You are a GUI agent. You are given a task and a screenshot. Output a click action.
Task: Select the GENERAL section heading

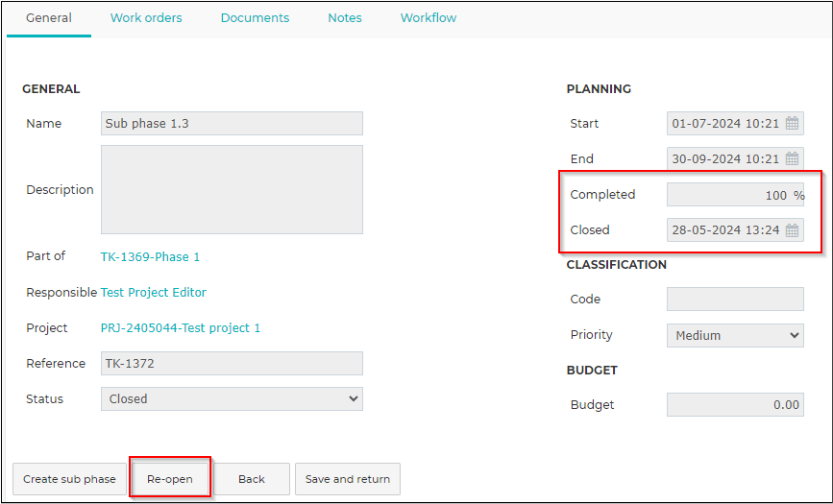coord(51,88)
